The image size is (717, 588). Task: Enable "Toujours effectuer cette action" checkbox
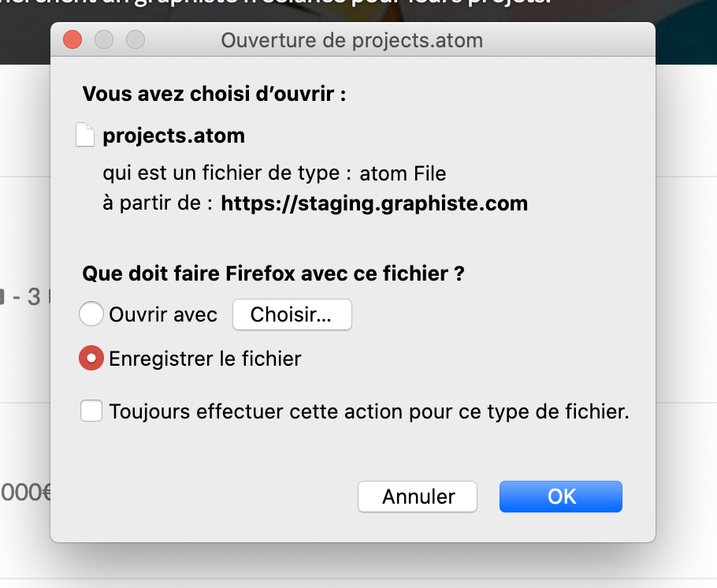pyautogui.click(x=91, y=411)
